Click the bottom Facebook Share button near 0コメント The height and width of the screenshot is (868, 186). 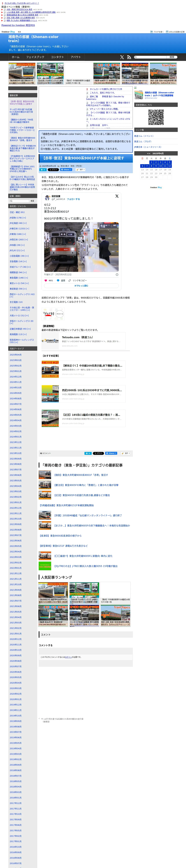tap(111, 454)
